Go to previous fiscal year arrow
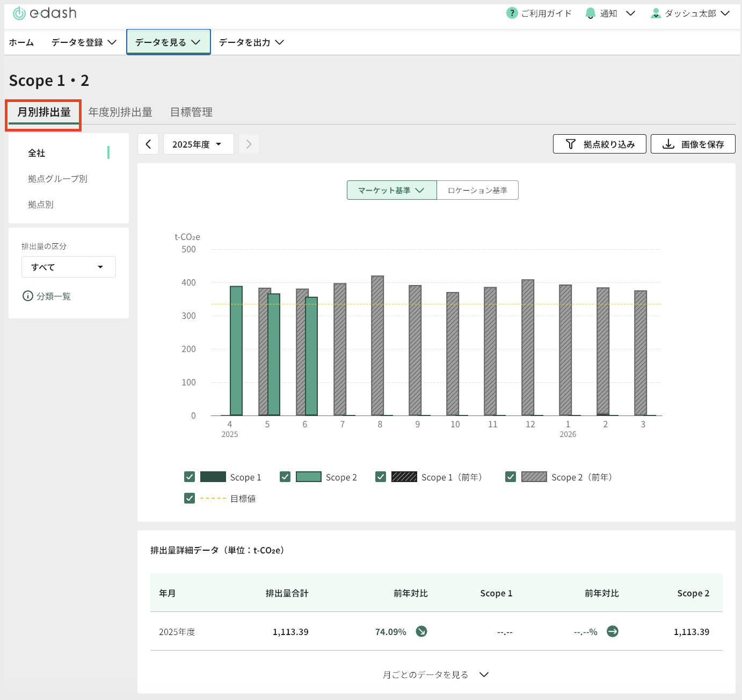Image resolution: width=742 pixels, height=700 pixels. tap(148, 144)
